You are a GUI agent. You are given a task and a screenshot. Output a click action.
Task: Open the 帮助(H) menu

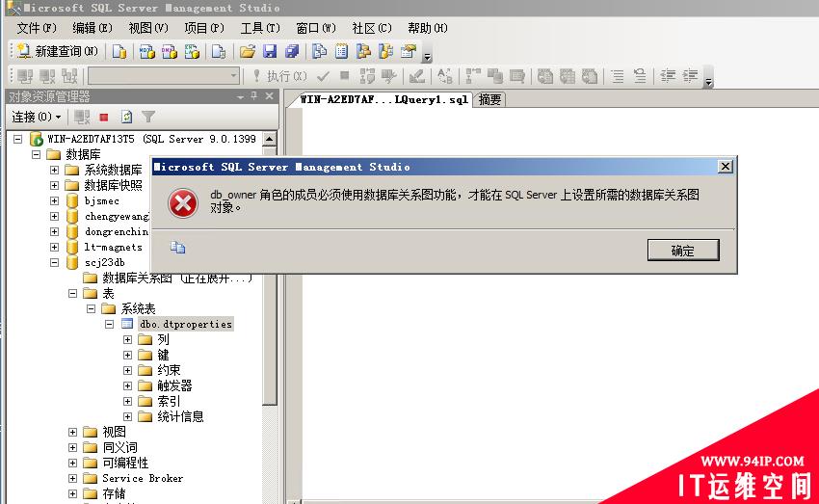[427, 28]
